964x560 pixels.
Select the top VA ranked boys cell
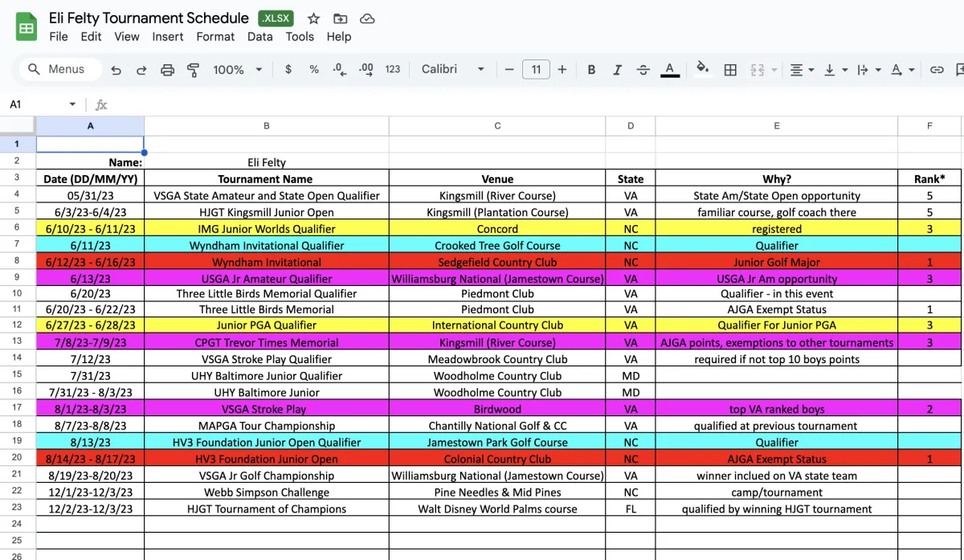tap(777, 409)
